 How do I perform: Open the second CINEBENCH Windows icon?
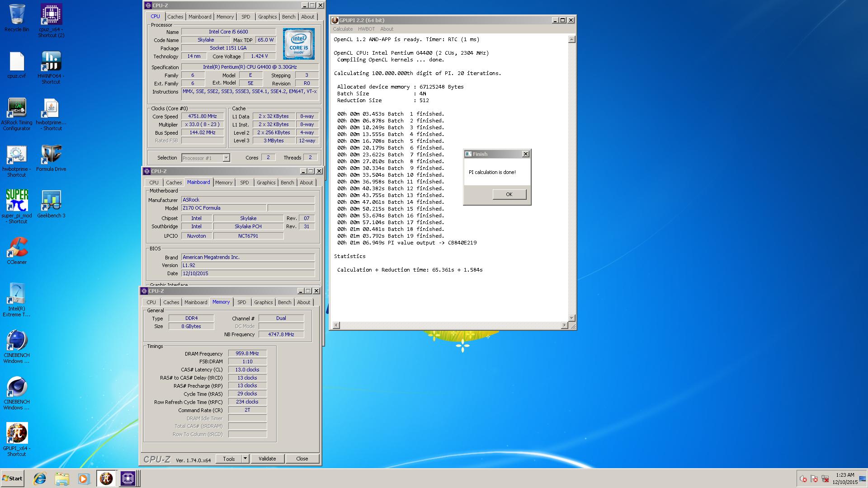[x=17, y=393]
